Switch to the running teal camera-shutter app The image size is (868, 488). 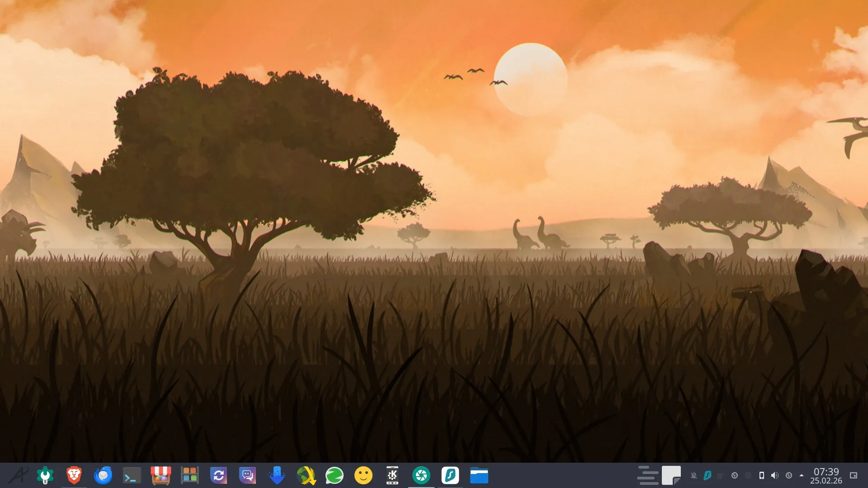click(421, 475)
